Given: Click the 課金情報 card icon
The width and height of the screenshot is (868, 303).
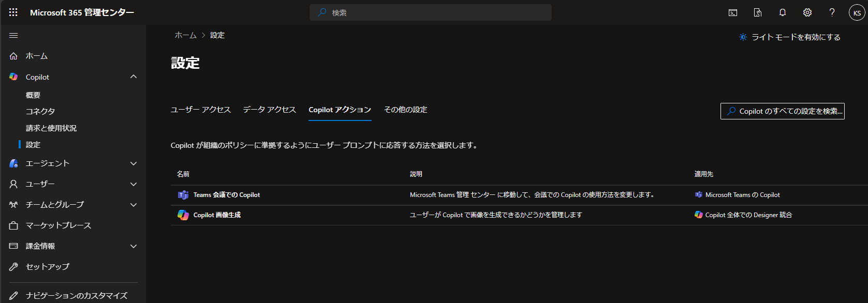Looking at the screenshot, I should coord(14,246).
